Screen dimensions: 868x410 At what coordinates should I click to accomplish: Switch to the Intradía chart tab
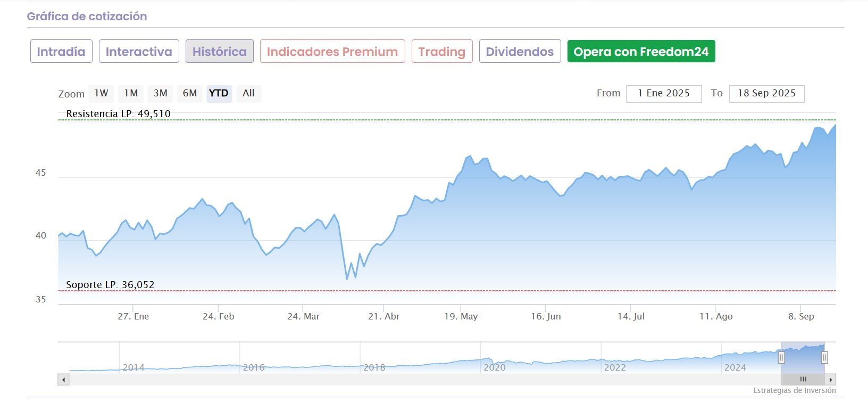(61, 52)
